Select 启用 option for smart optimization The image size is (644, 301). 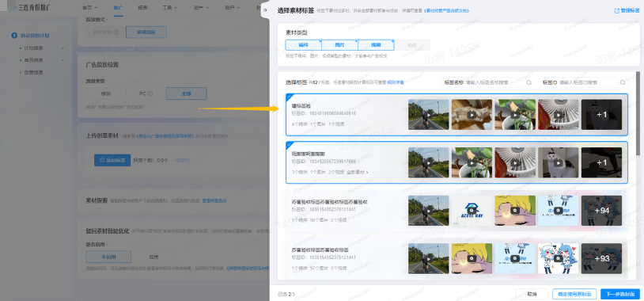click(x=153, y=257)
